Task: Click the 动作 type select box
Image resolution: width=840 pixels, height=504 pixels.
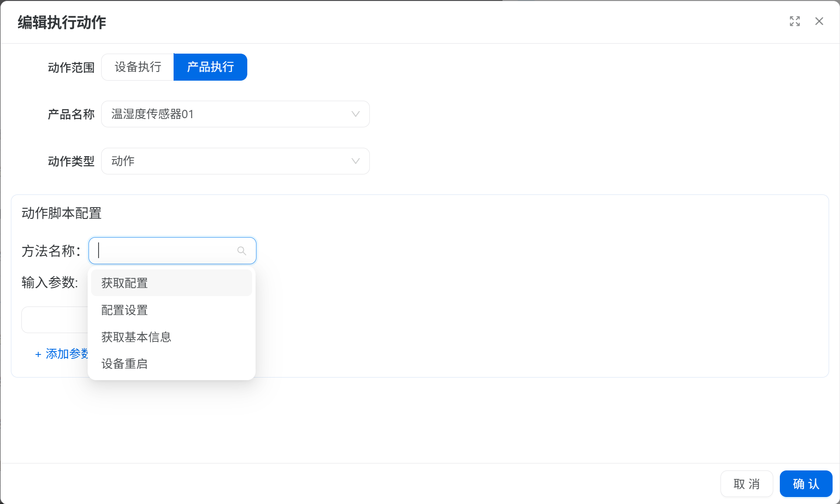Action: [227, 161]
